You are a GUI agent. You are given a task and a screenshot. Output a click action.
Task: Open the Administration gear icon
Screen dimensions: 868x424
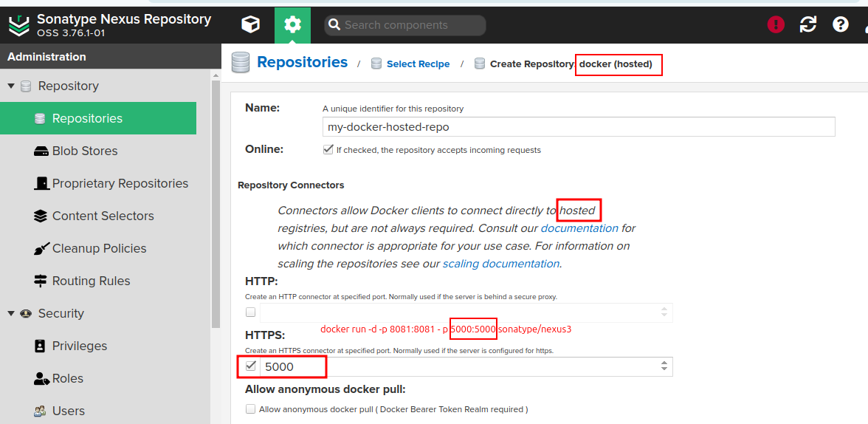click(x=292, y=25)
